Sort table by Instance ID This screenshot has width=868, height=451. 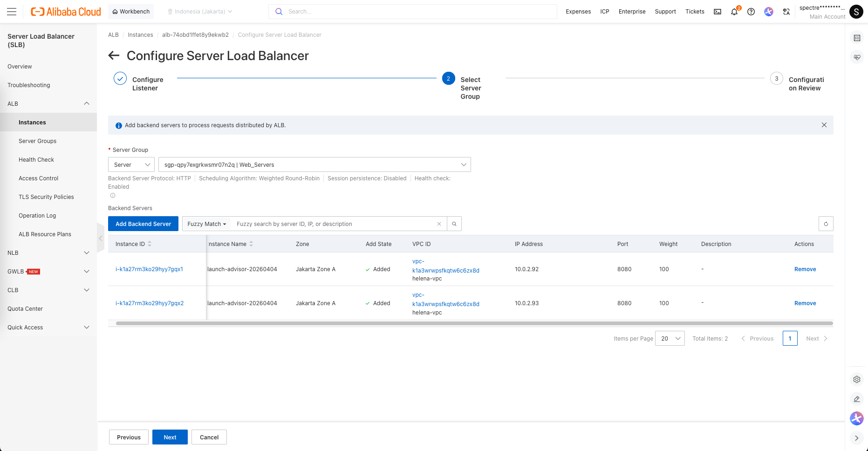(150, 244)
